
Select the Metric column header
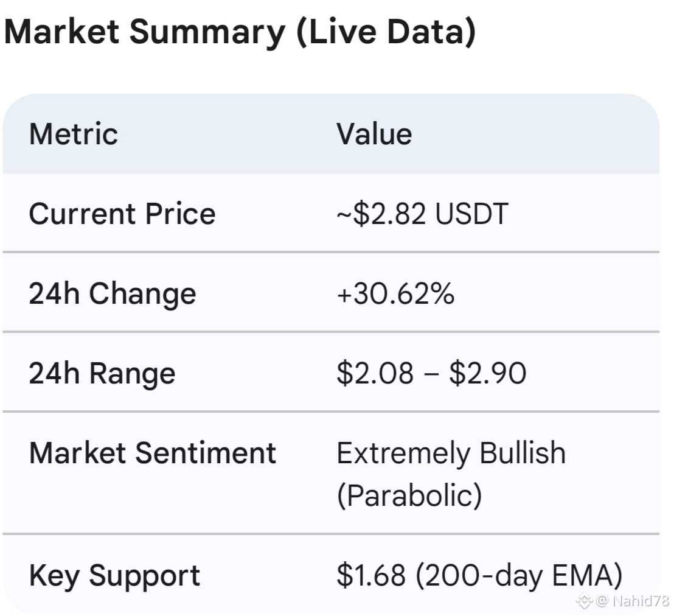point(74,134)
